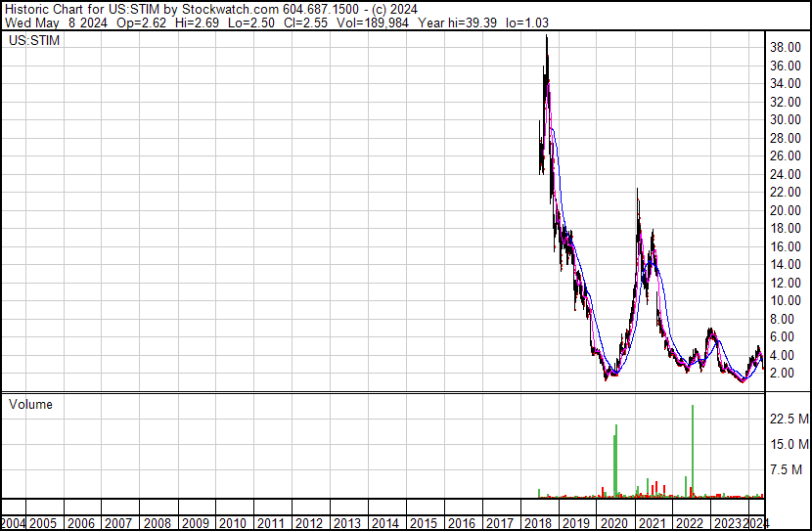Select the 2018 year label on the axis

coord(538,523)
